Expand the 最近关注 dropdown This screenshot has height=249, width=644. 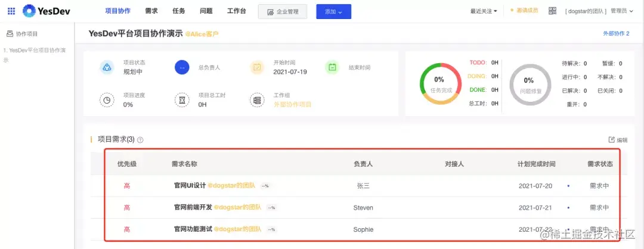point(484,11)
